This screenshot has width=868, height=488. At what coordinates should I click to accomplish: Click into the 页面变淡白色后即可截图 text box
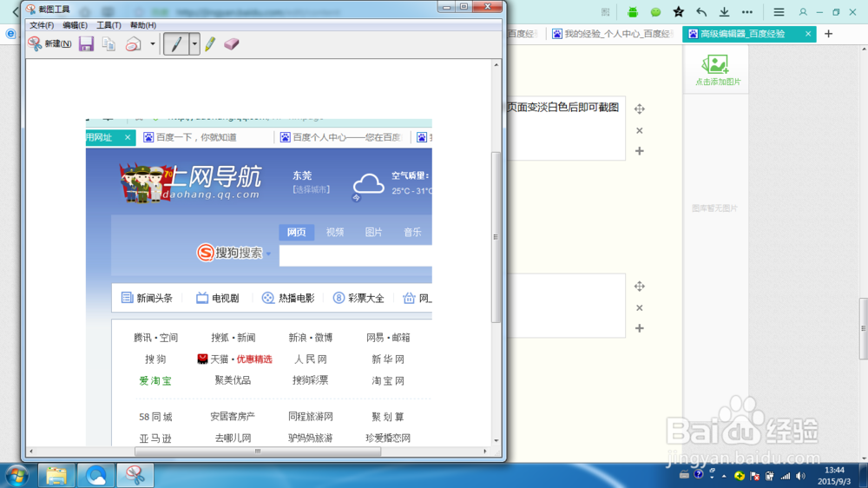(x=566, y=128)
